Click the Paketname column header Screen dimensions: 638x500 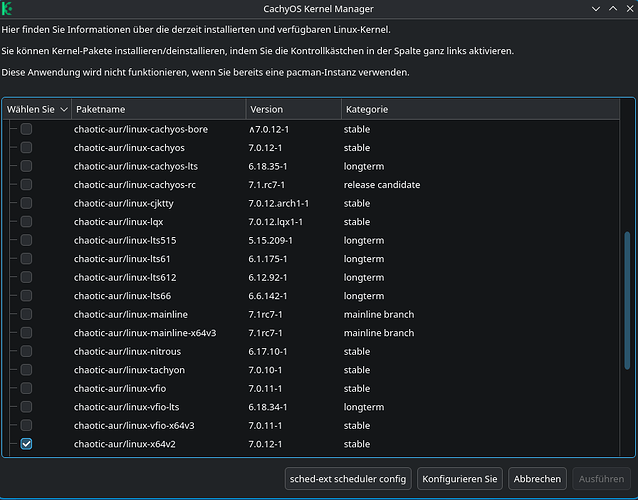(159, 109)
